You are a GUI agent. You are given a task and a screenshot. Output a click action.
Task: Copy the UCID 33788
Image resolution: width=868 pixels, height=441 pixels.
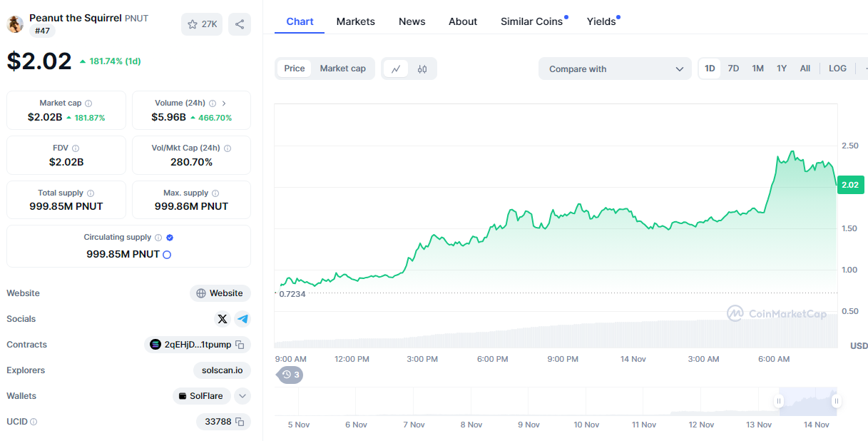click(240, 422)
